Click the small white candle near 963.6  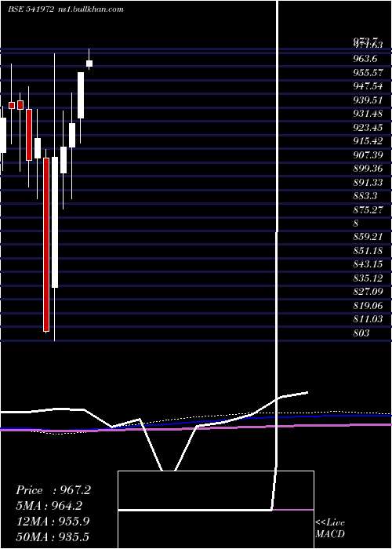89,64
